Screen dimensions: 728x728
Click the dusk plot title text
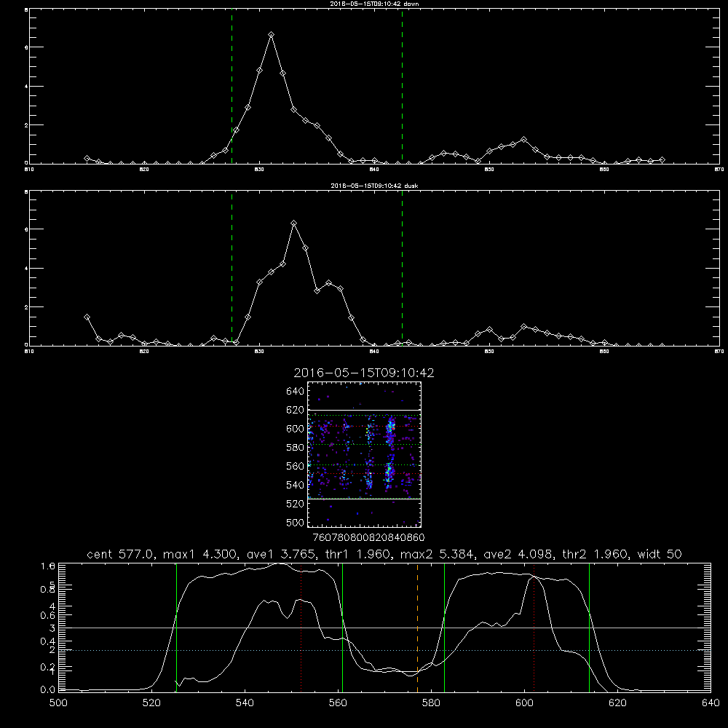(374, 186)
